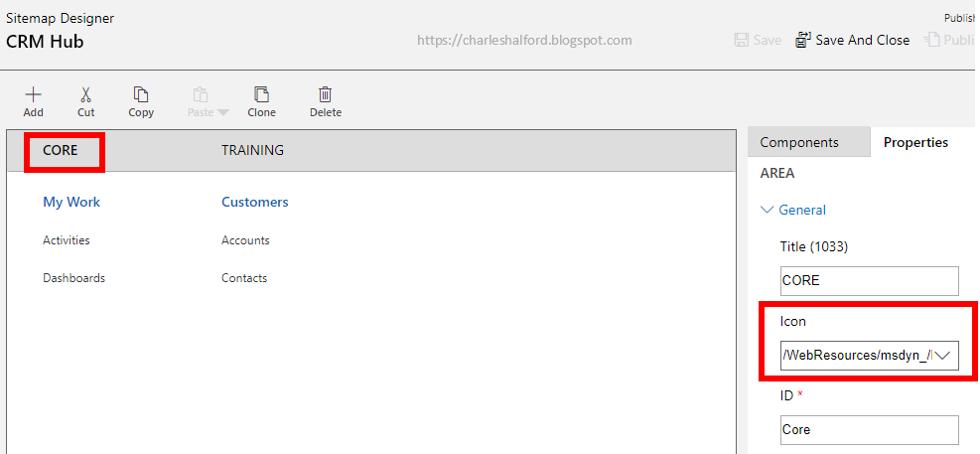
Task: Select the TRAINING area
Action: (x=252, y=150)
